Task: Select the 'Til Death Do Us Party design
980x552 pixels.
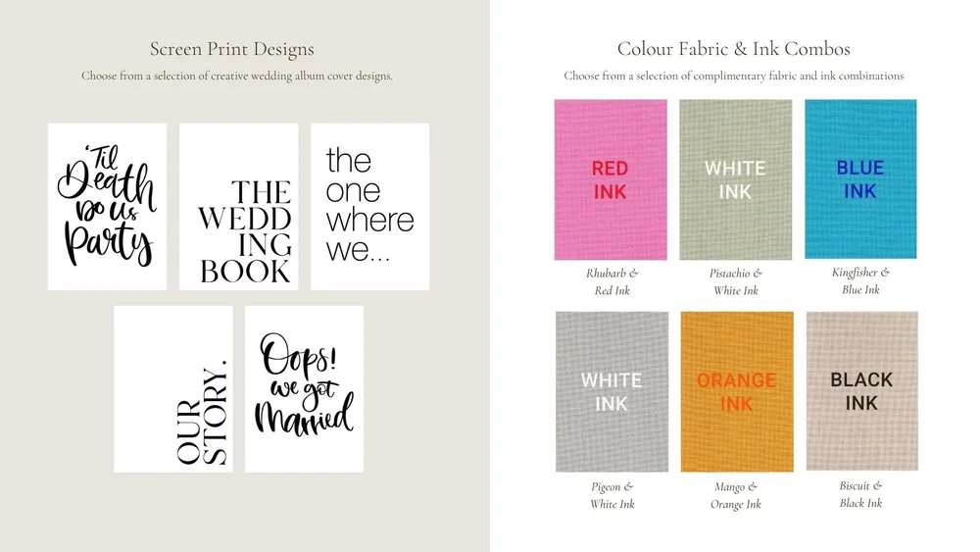Action: (107, 206)
